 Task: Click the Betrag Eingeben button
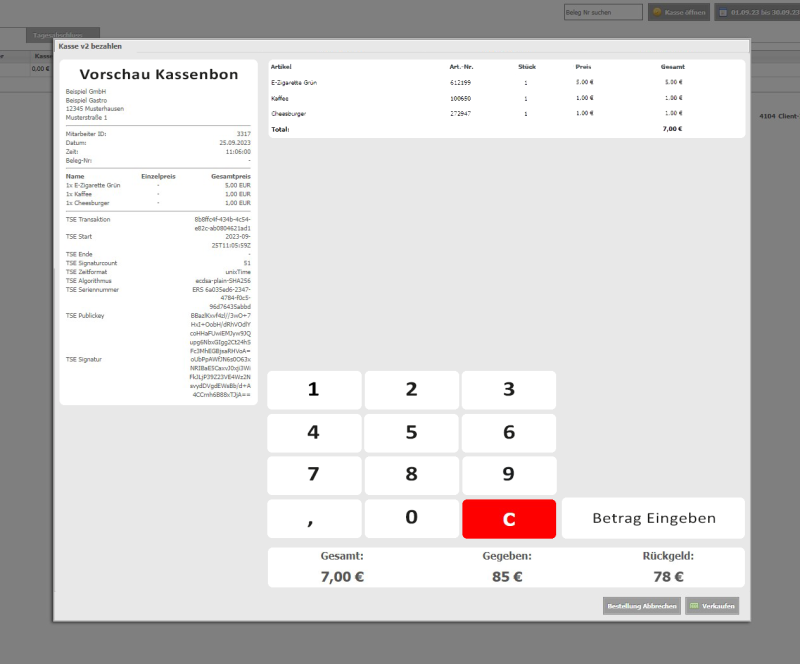click(653, 518)
